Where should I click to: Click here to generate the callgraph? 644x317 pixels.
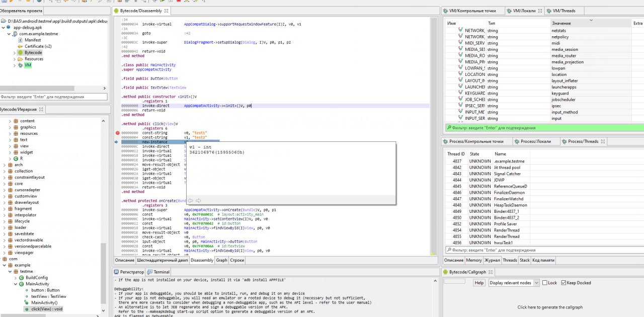(550, 307)
